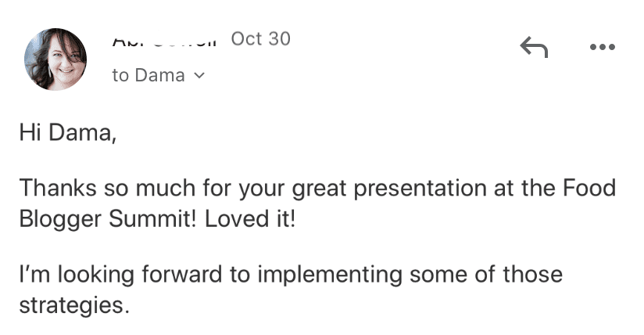Expand recipient details chevron next to Dama
This screenshot has height=335, width=644.
pos(199,75)
